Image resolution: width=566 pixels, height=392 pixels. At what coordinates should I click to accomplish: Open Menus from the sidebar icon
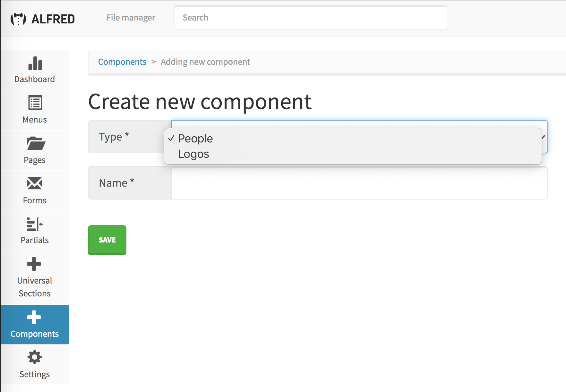tap(34, 103)
